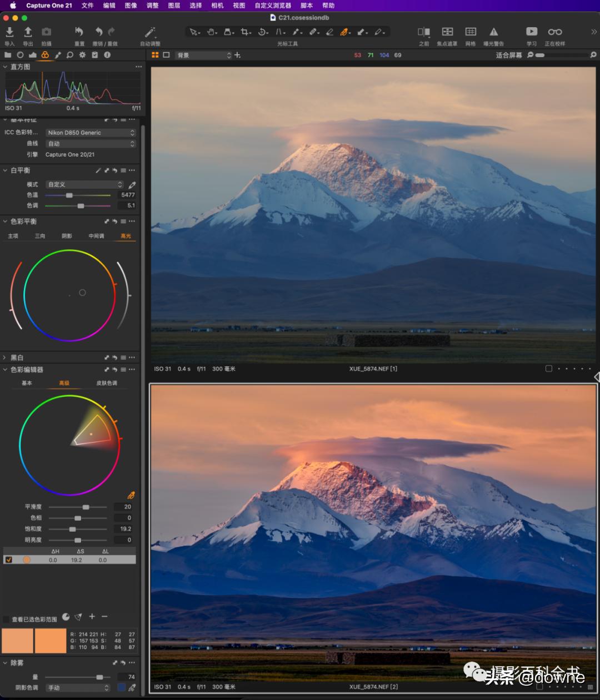The height and width of the screenshot is (700, 600).
Task: Click the dehaze shadow tone blue swatch
Action: click(x=122, y=687)
